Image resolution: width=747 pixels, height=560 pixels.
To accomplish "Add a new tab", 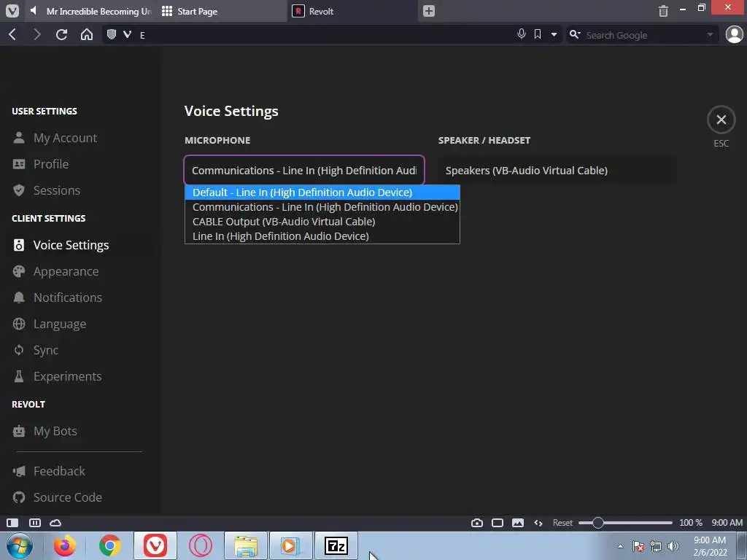I will [x=429, y=11].
